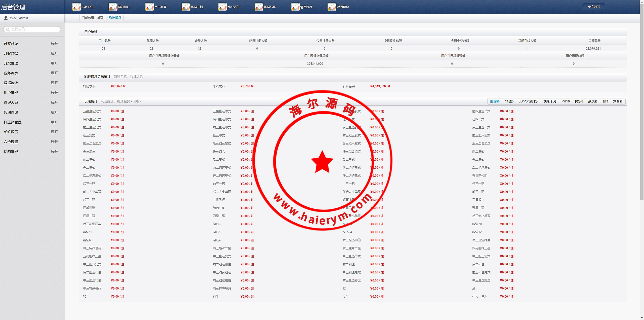The width and height of the screenshot is (644, 320).
Task: Click the 参数设置 chart icon
Action: [76, 7]
